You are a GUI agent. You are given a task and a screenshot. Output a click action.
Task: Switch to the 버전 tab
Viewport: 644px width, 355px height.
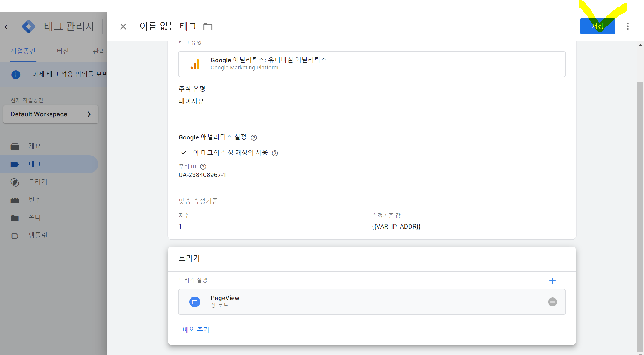coord(63,51)
